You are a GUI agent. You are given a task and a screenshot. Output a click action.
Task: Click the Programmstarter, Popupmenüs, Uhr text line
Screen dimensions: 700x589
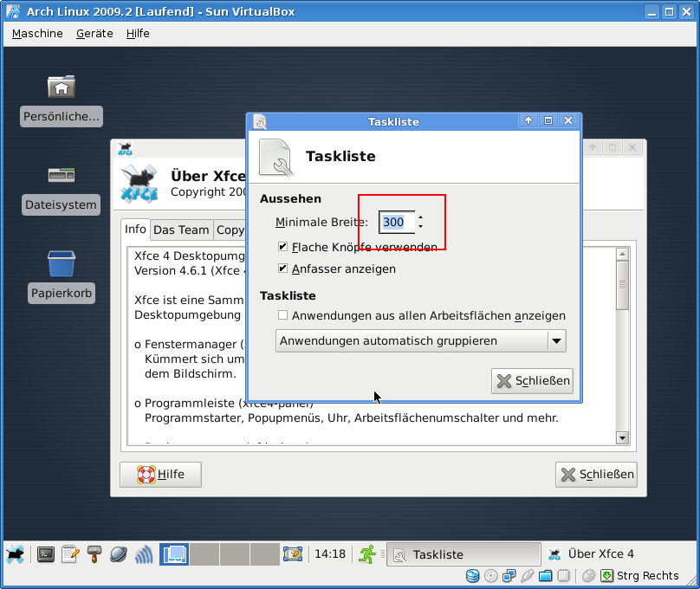tap(352, 418)
